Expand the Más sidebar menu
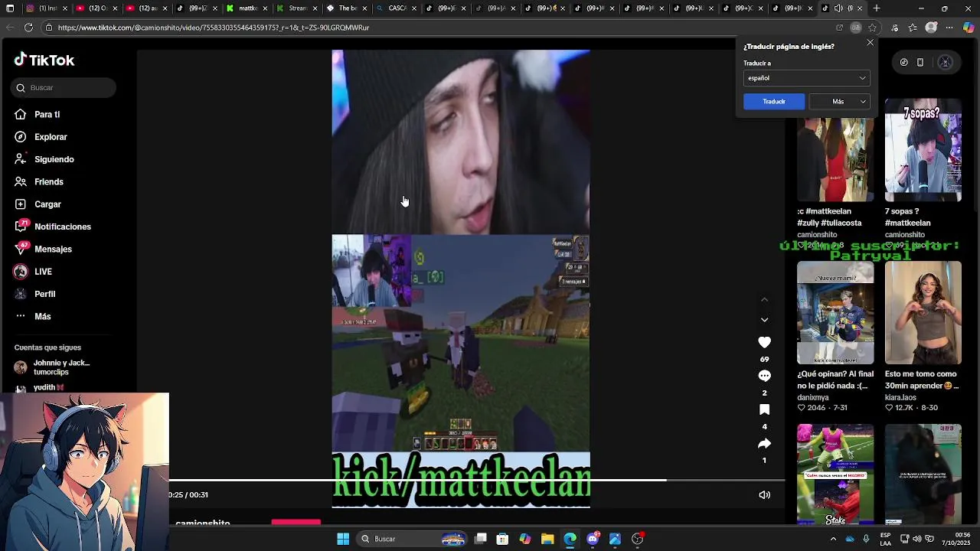Viewport: 980px width, 551px height. [42, 316]
